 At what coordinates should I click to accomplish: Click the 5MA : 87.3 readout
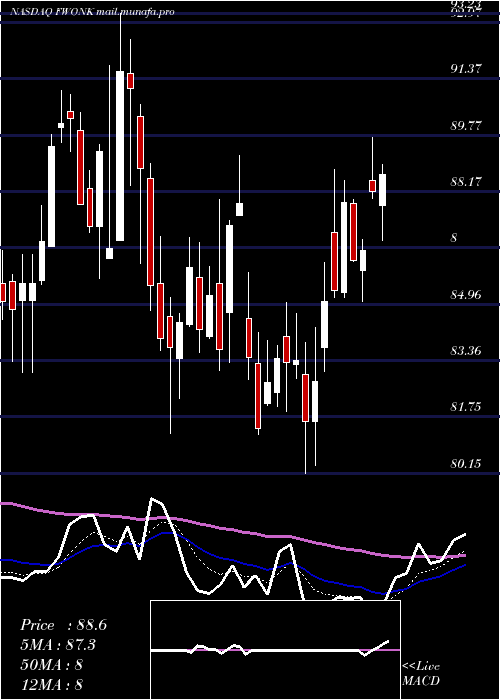(x=58, y=645)
